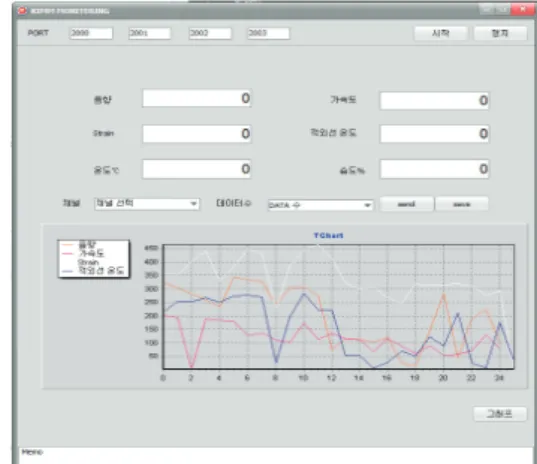Click the third PORT field showing 2002

click(210, 33)
